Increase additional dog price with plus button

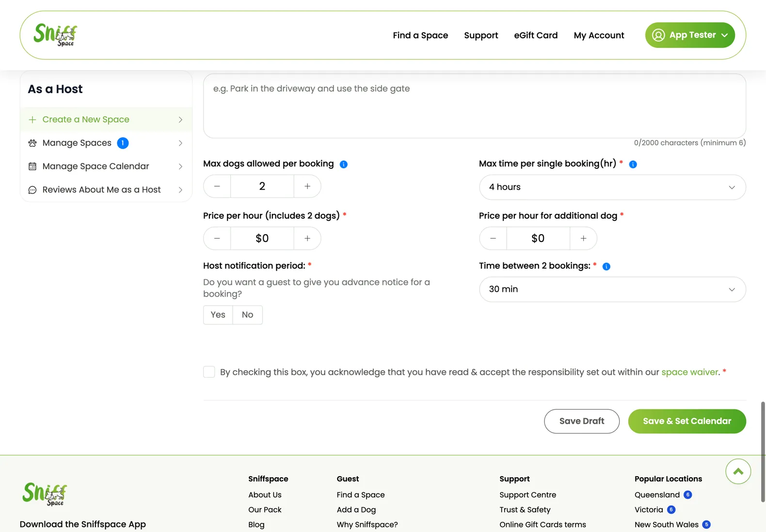583,238
